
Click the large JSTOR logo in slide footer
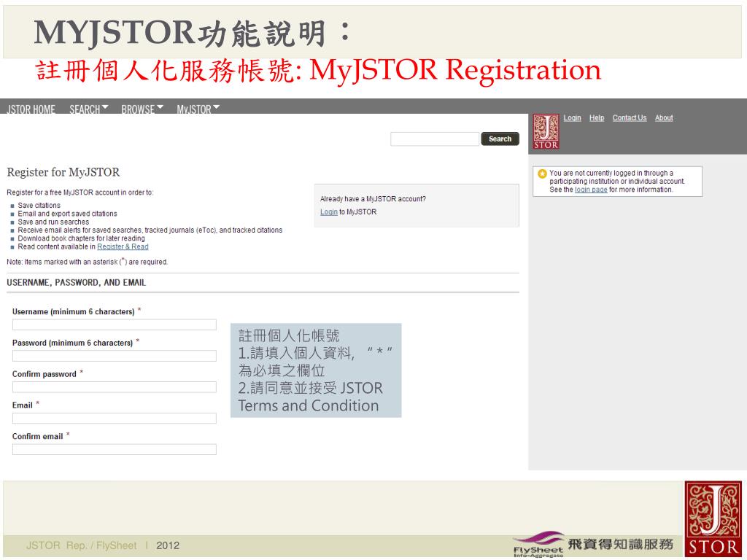[713, 519]
